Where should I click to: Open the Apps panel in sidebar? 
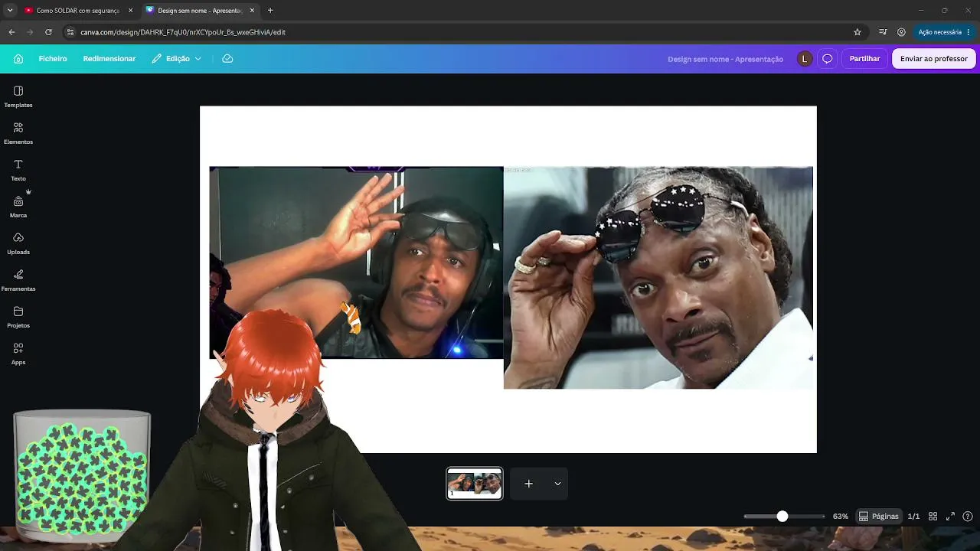pos(18,354)
